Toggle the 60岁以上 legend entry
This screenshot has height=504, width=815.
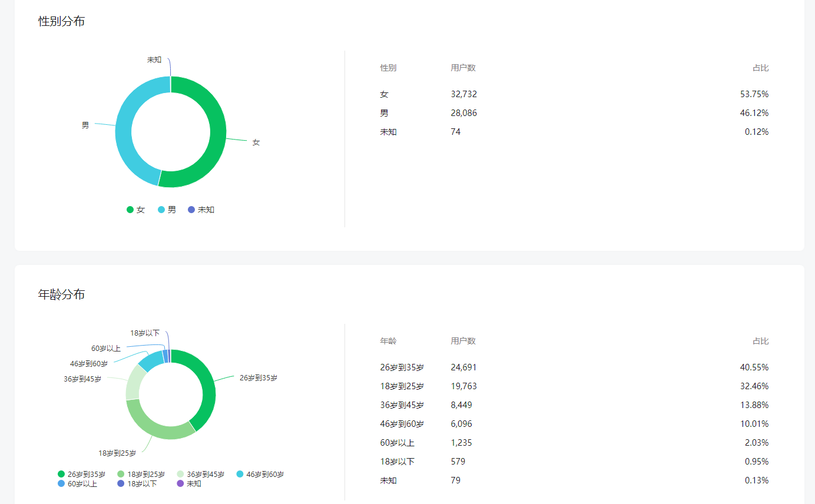77,483
